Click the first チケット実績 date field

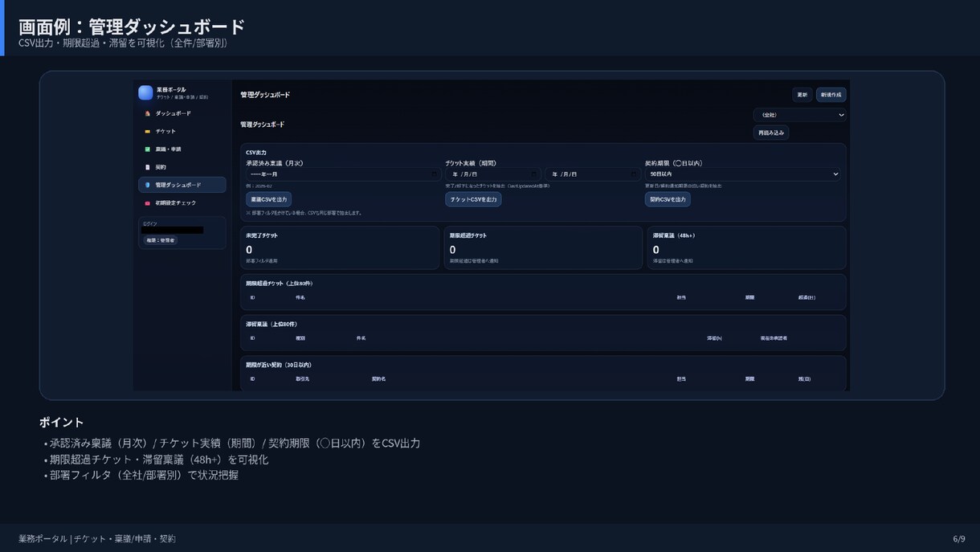(x=493, y=174)
